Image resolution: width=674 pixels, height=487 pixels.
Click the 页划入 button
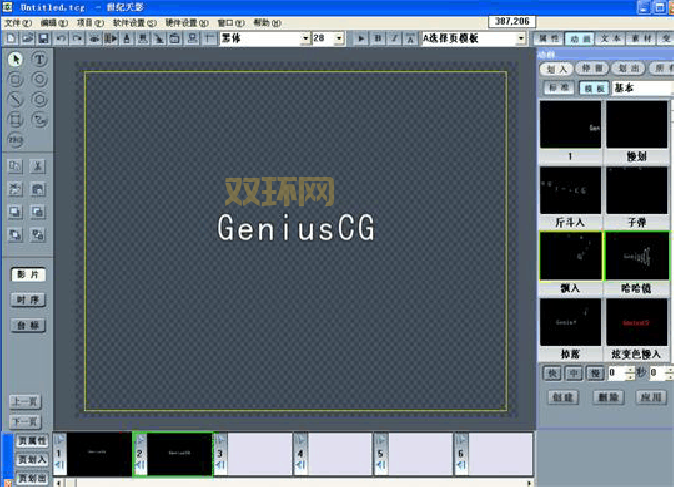pos(32,460)
